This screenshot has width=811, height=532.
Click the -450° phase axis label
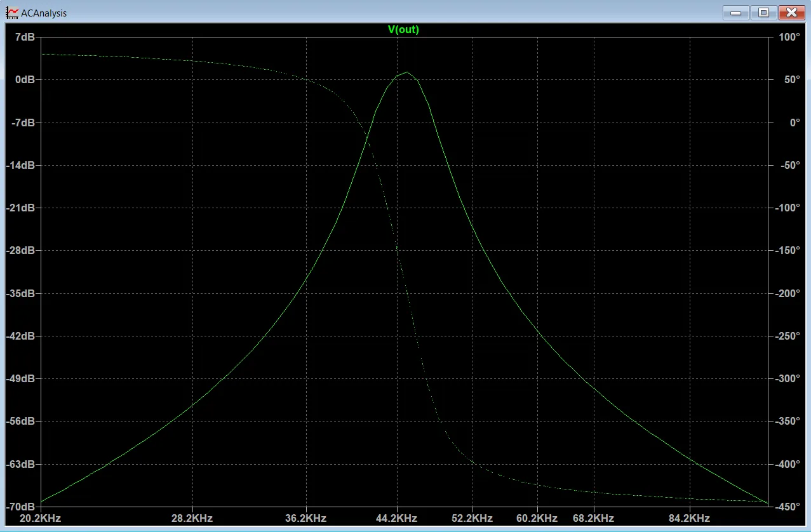(787, 507)
